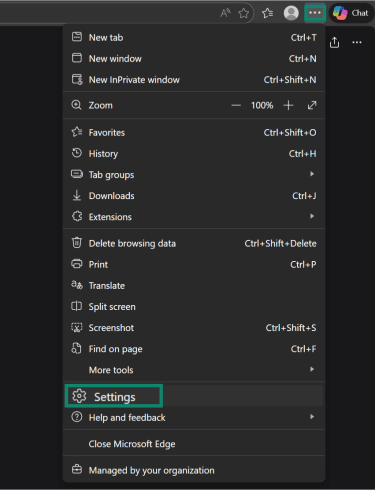
Task: Open Managed by your organization
Action: (x=194, y=470)
